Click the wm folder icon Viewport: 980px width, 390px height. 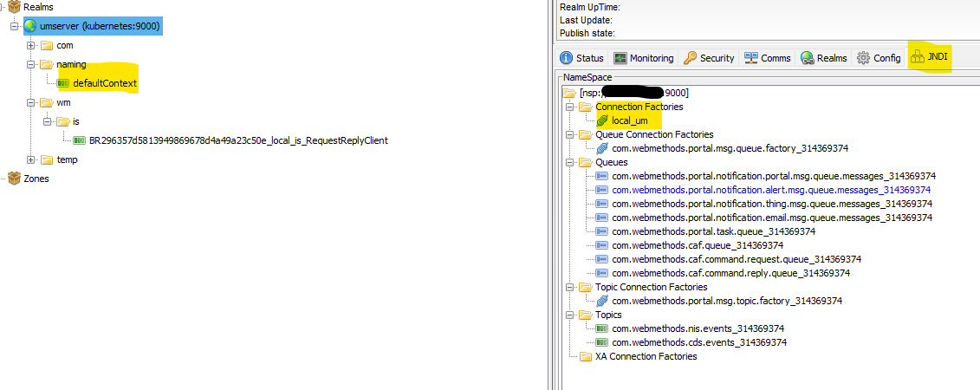click(47, 102)
